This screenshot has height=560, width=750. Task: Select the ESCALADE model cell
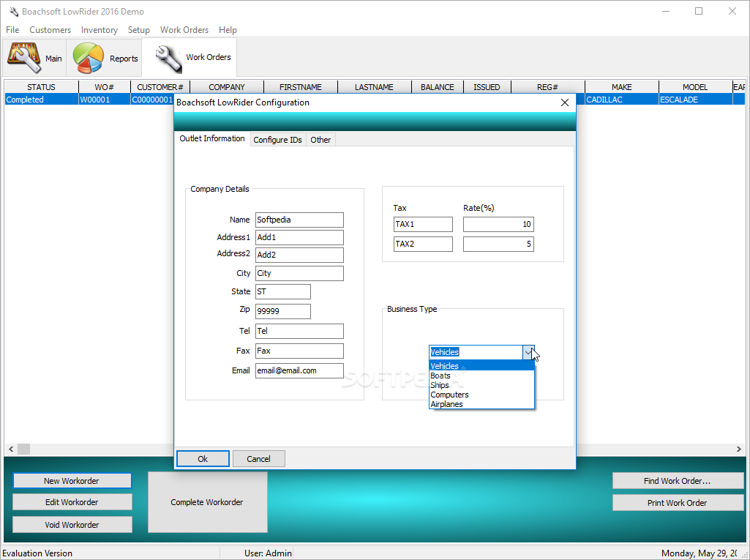[x=695, y=100]
